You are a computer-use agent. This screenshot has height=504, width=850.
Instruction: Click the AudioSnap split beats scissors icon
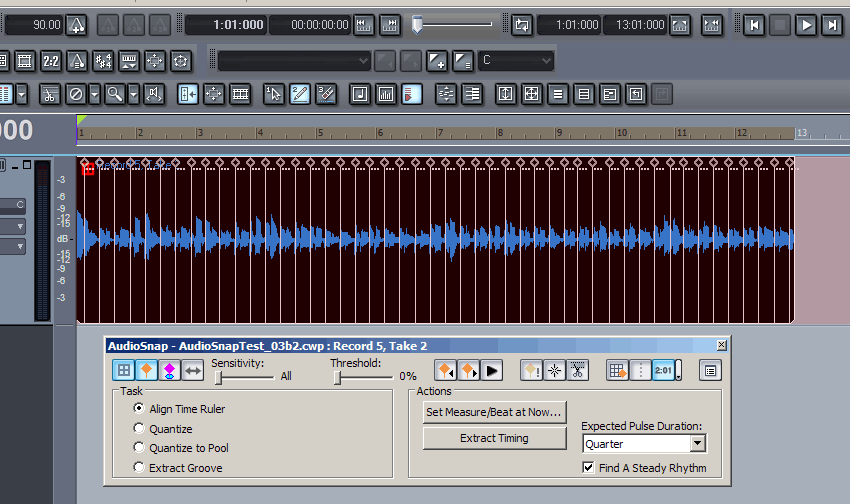(577, 371)
